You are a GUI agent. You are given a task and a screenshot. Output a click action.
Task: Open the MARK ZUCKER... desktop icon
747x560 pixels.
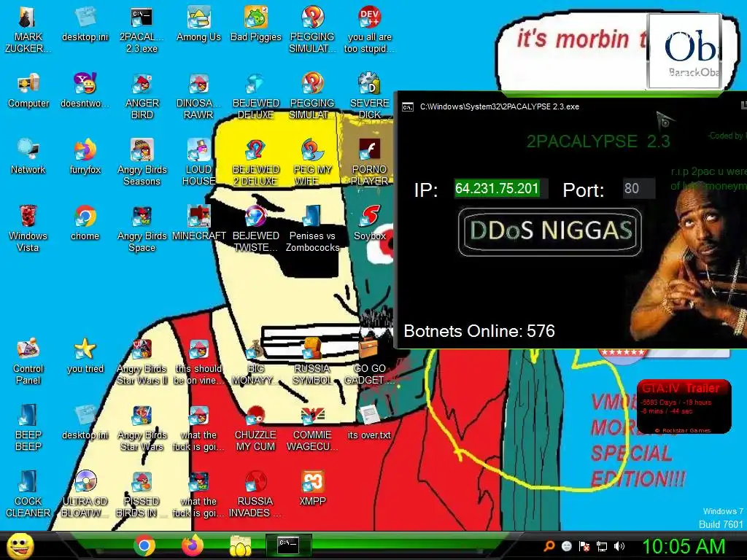click(28, 28)
